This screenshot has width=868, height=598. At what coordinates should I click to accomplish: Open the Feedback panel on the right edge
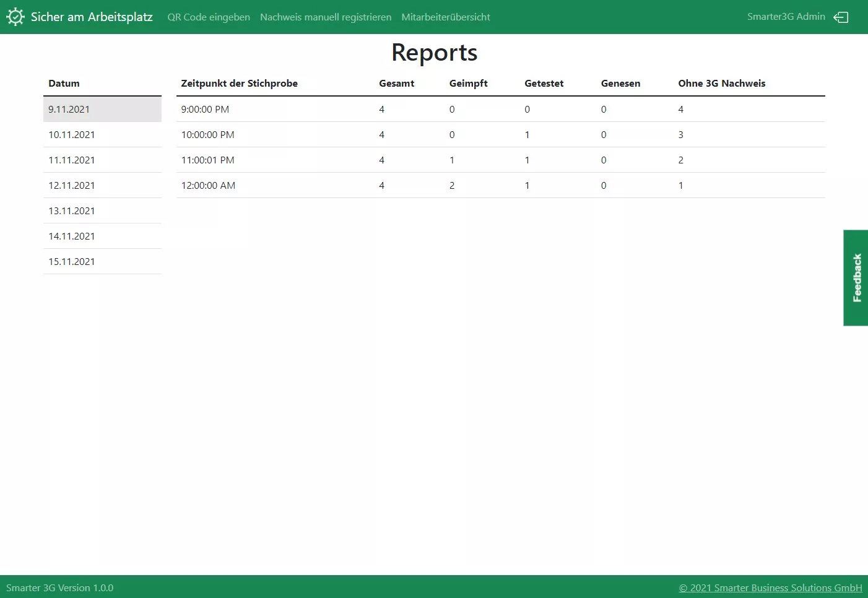click(x=856, y=278)
